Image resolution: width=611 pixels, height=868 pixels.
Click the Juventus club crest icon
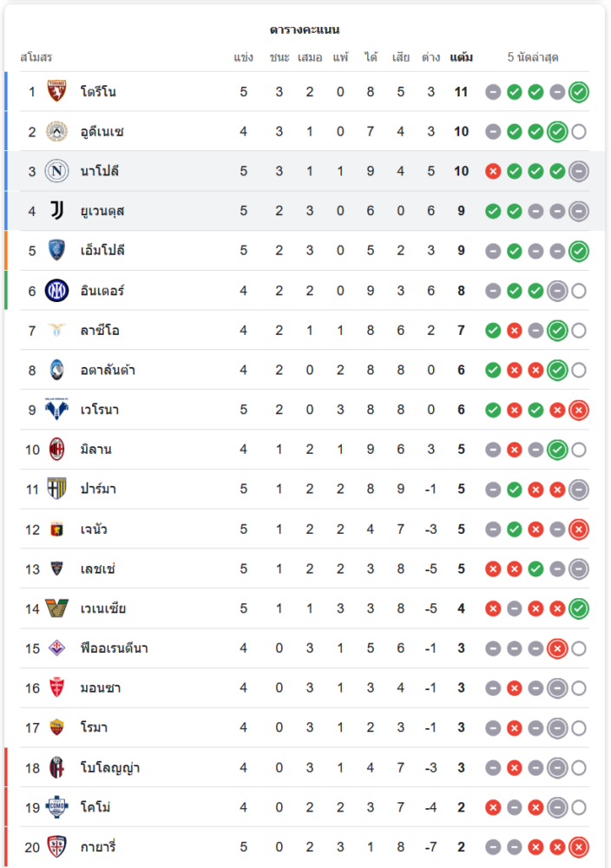(57, 211)
